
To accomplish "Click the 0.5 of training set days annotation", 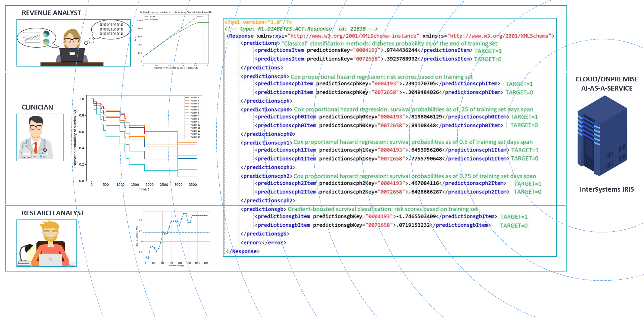I will click(x=413, y=142).
